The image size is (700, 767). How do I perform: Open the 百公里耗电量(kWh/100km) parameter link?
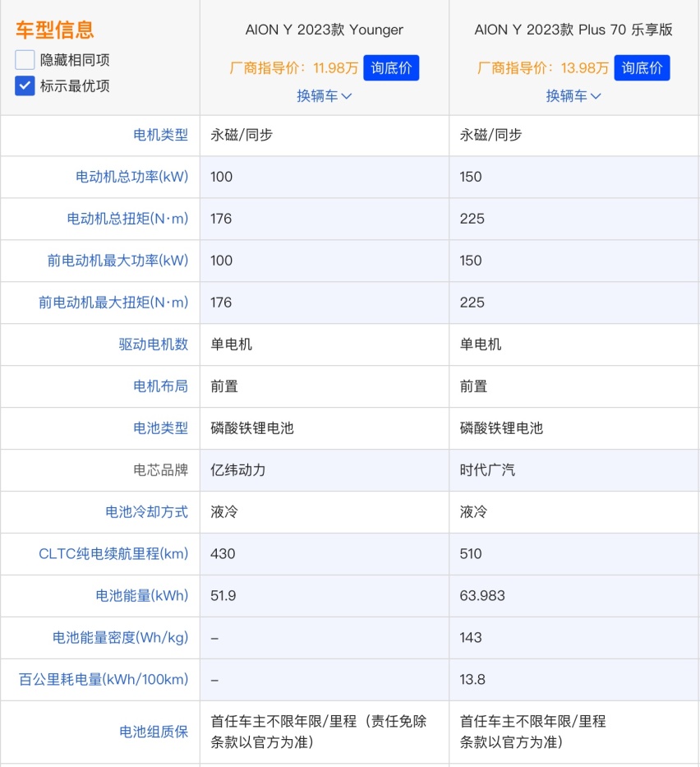click(104, 679)
